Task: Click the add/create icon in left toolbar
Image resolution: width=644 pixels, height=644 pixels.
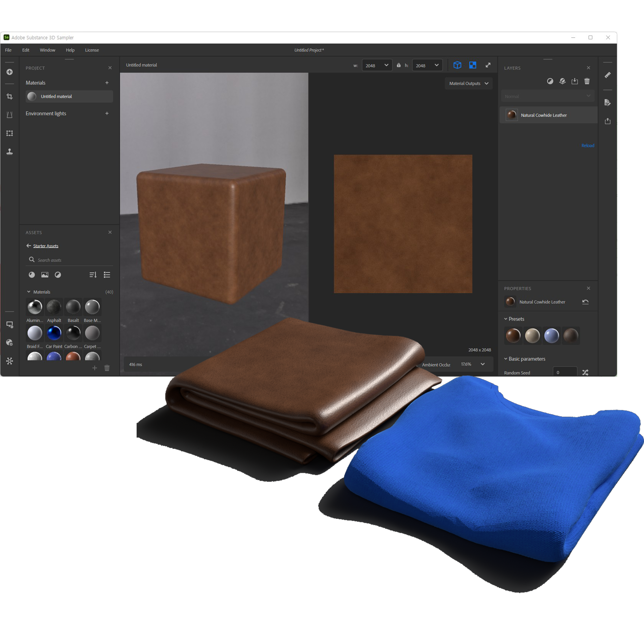Action: [10, 72]
